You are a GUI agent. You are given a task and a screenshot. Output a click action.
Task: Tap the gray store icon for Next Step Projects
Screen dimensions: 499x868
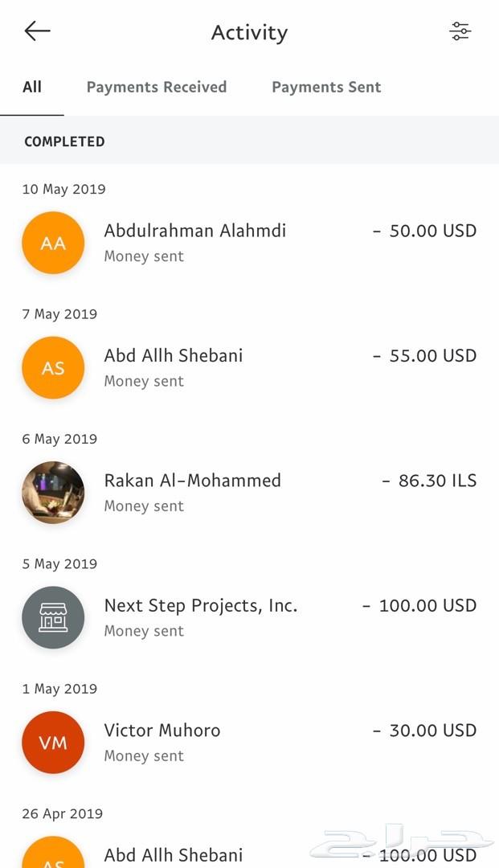tap(53, 618)
